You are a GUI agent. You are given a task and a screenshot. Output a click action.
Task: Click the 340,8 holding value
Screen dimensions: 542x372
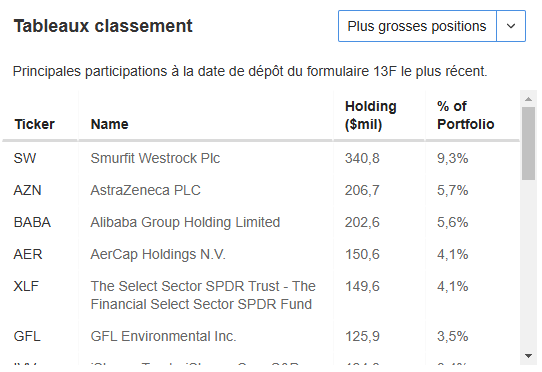point(362,158)
